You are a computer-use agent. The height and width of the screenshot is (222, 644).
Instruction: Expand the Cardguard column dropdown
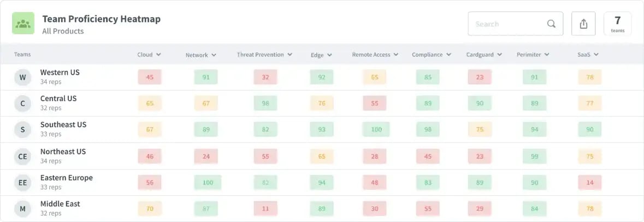tap(499, 55)
